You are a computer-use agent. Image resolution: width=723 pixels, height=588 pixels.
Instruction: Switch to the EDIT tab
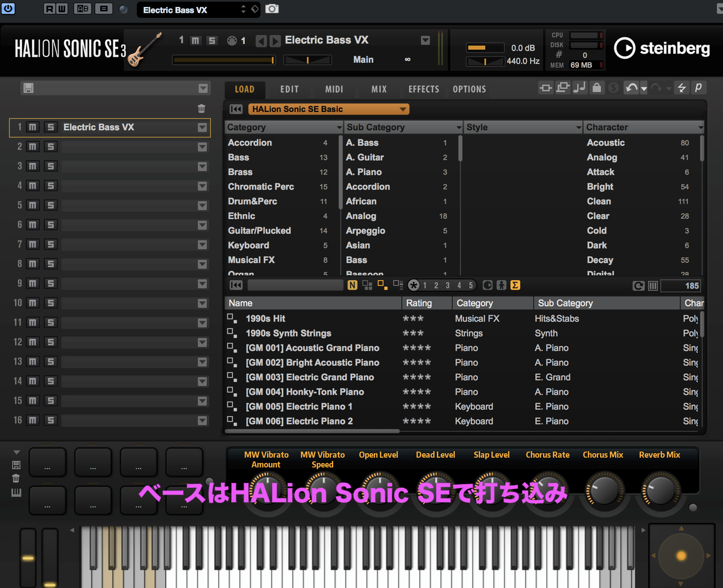[x=289, y=89]
